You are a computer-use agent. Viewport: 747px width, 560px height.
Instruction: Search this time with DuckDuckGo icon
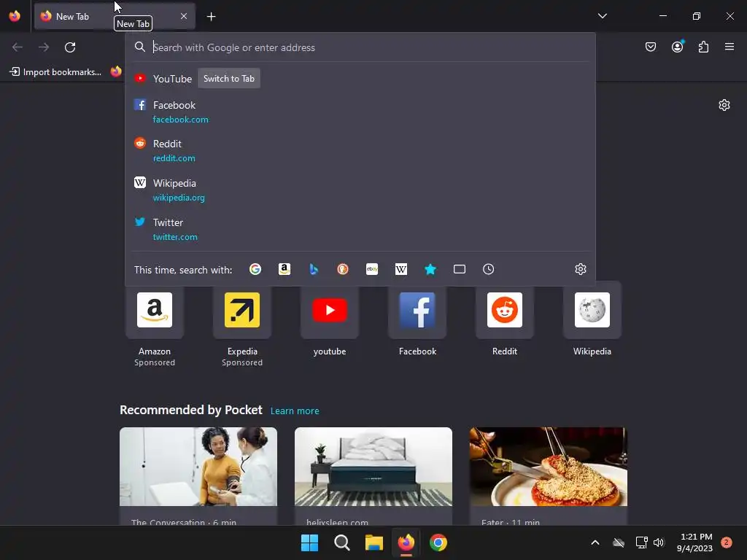[343, 270]
